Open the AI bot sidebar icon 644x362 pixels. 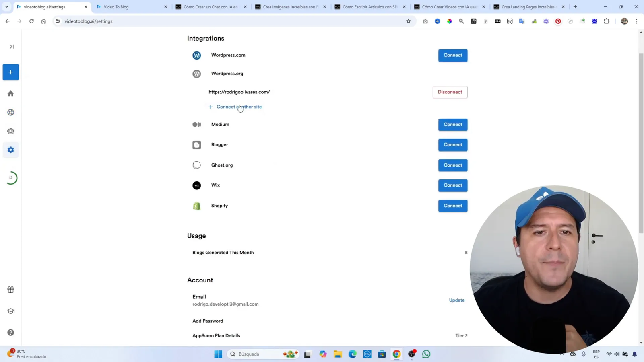click(10, 131)
